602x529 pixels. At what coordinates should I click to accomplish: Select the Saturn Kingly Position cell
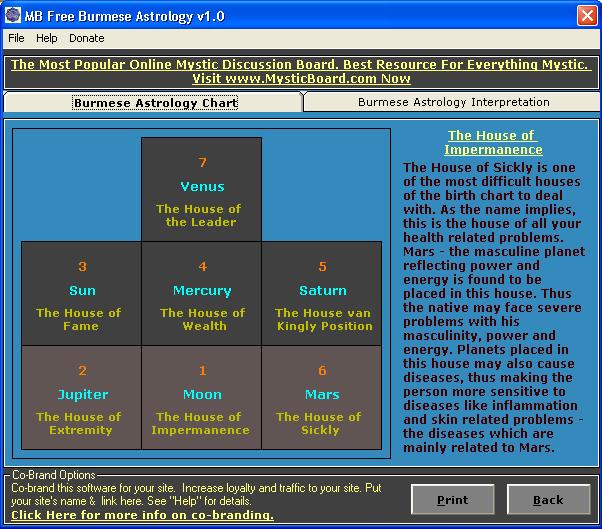[x=322, y=294]
